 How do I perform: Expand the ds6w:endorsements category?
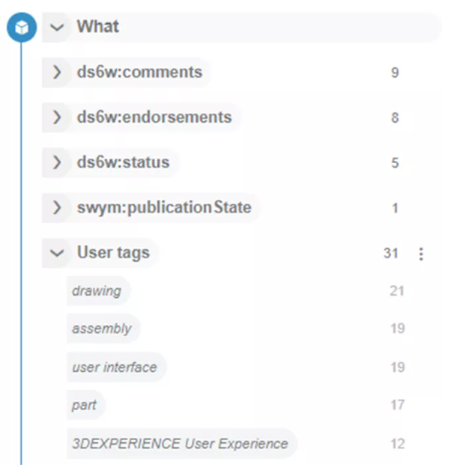point(57,118)
